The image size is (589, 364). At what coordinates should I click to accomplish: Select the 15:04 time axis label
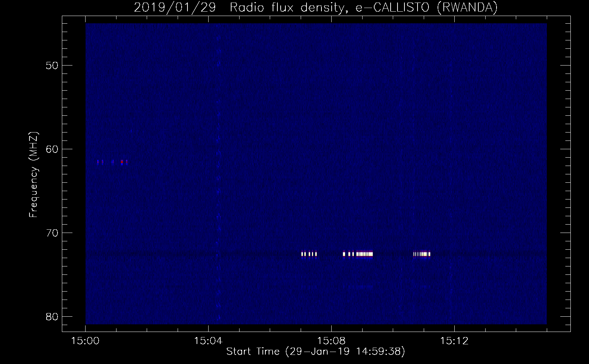208,341
